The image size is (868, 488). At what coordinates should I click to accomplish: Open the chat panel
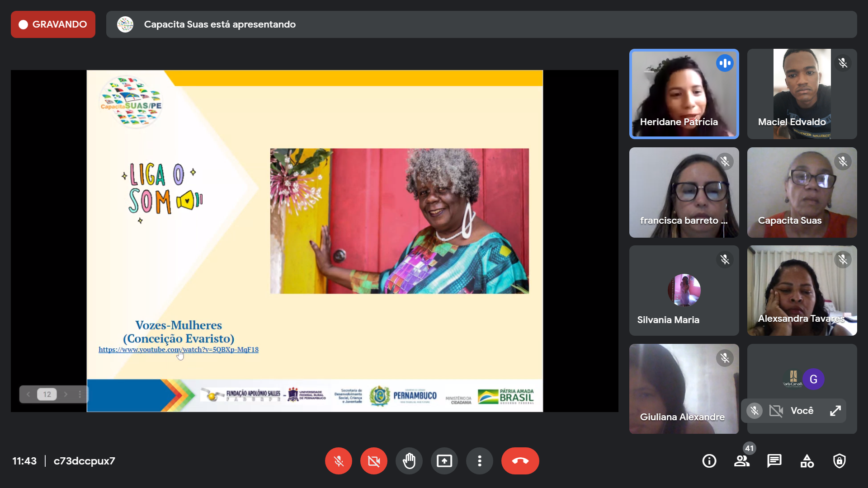(774, 461)
